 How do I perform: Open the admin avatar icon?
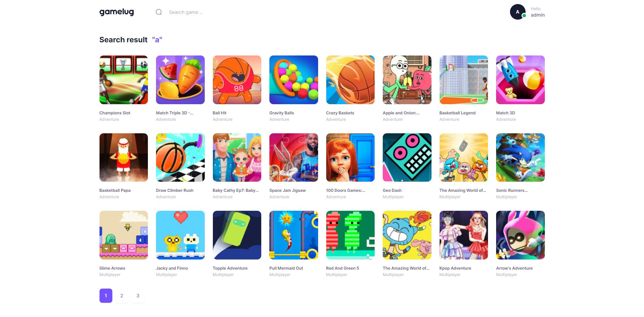(518, 12)
